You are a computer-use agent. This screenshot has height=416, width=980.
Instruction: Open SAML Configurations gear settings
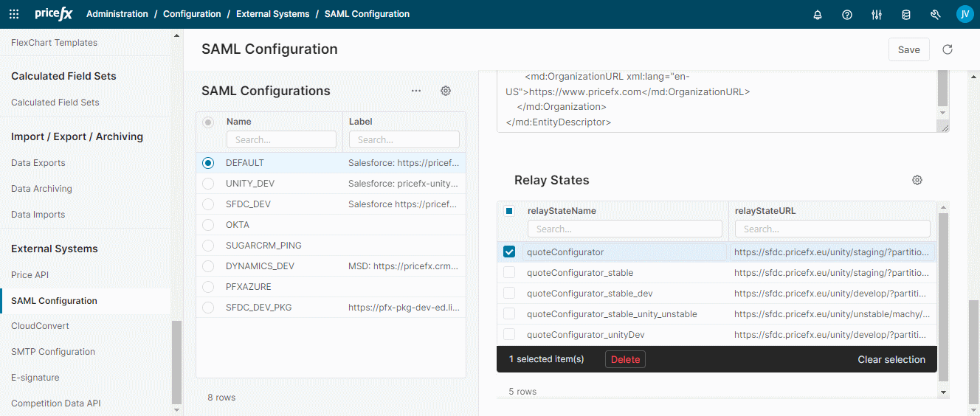tap(446, 91)
